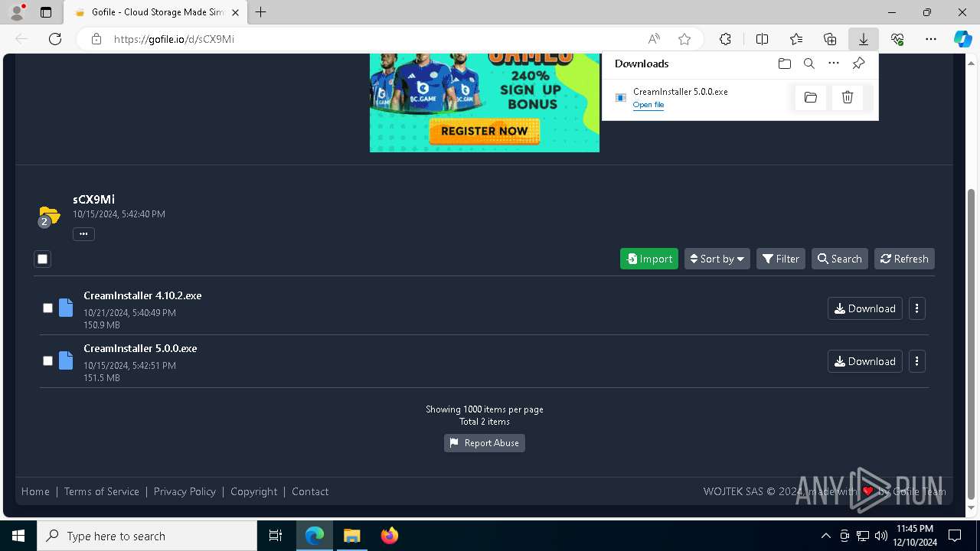Image resolution: width=980 pixels, height=551 pixels.
Task: Open options menu for CreamInstaller 5.0.0.exe
Action: pos(917,361)
